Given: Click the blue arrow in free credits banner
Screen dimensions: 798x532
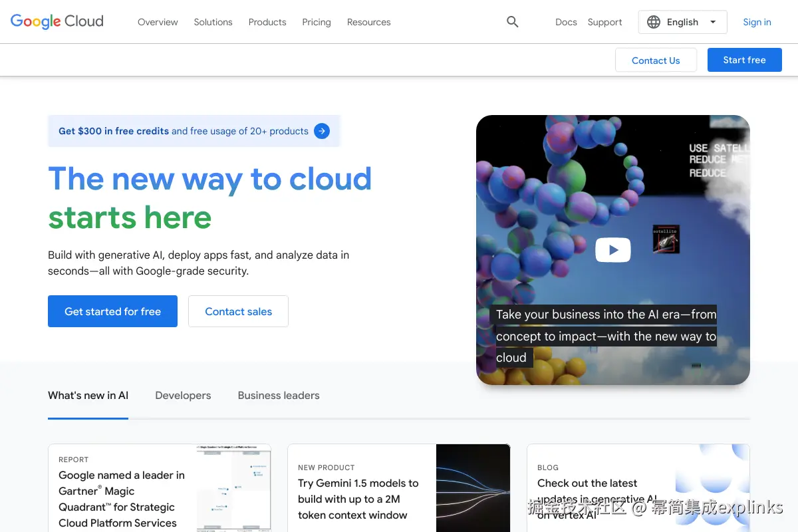Looking at the screenshot, I should click(x=322, y=131).
